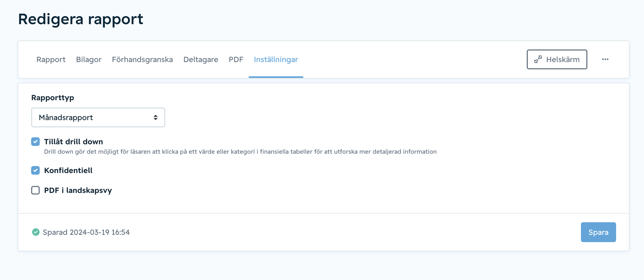644x280 pixels.
Task: Switch to the Rapport tab
Action: pos(51,59)
